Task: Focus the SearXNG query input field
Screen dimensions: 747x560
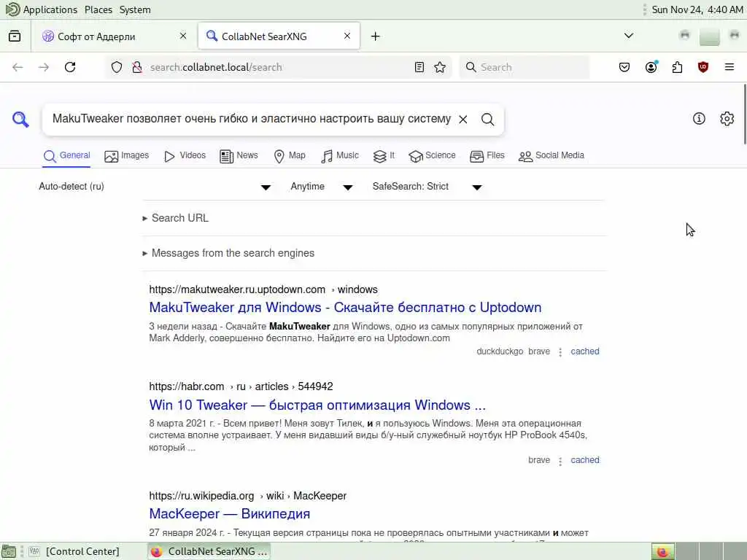Action: tap(251, 119)
